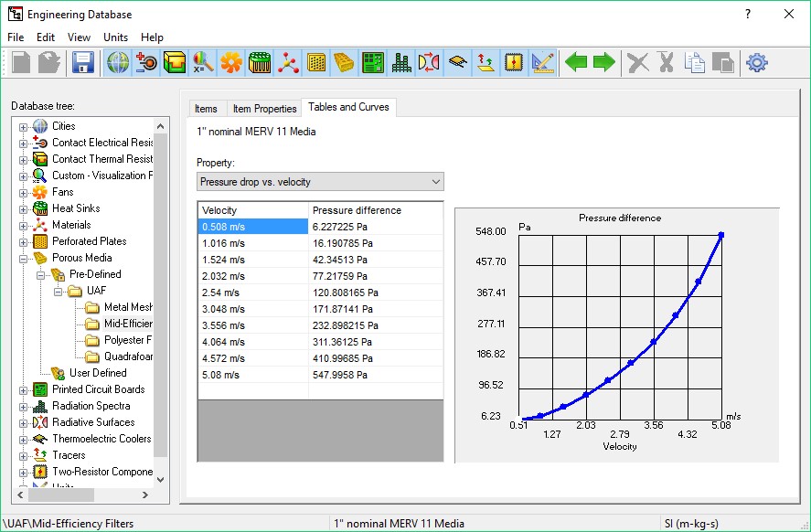Click the tree's horizontal scroll-right arrow

coord(145,495)
